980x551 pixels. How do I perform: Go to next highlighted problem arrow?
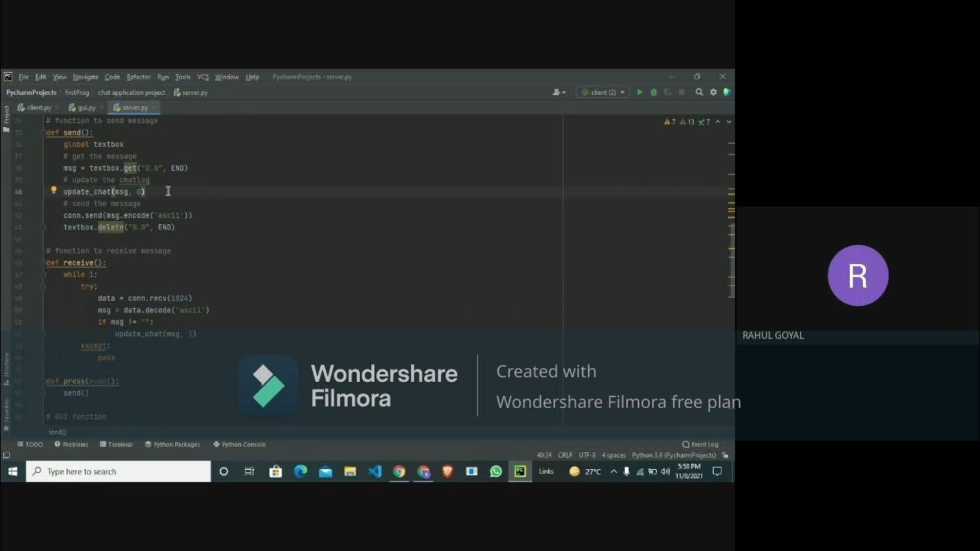tap(728, 122)
